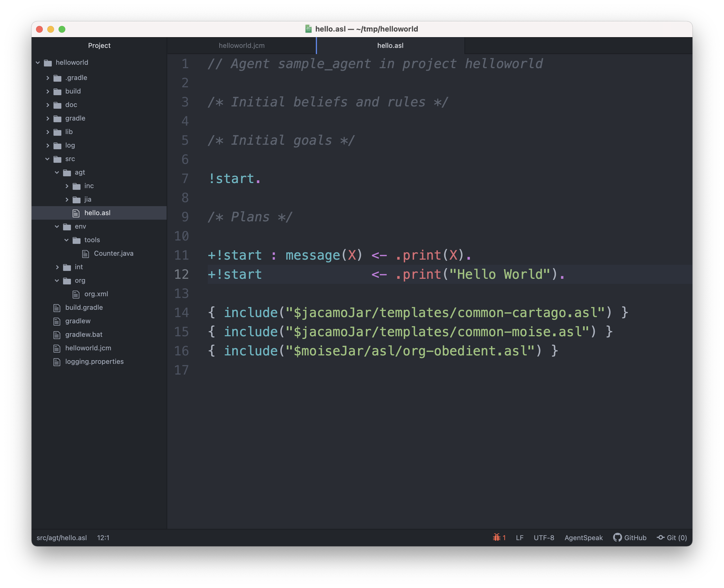Click the doc folder icon
The image size is (724, 588).
(57, 105)
